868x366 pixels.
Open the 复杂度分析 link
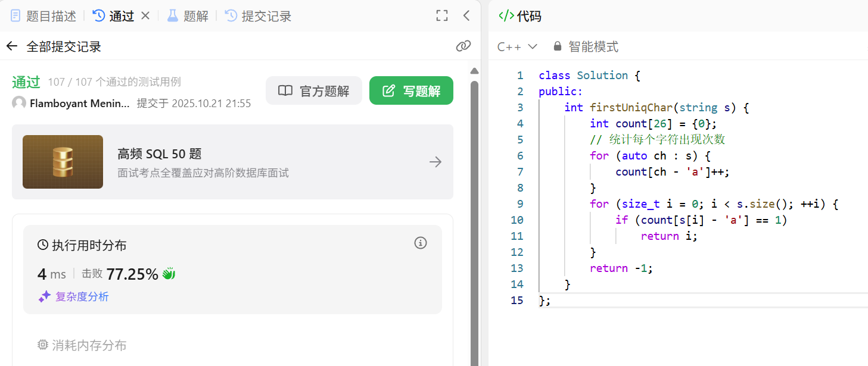point(81,296)
